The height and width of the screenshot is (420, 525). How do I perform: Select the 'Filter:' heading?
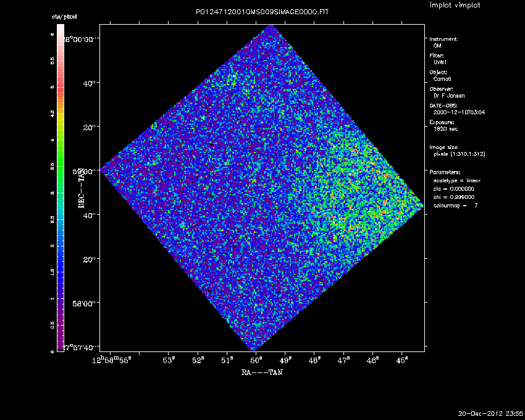point(437,56)
